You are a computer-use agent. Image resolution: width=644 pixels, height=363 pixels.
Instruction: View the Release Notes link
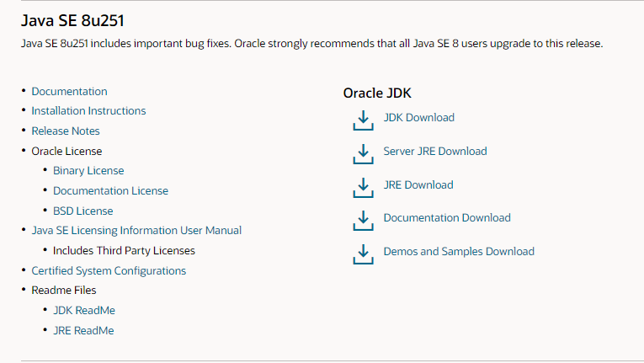click(66, 131)
